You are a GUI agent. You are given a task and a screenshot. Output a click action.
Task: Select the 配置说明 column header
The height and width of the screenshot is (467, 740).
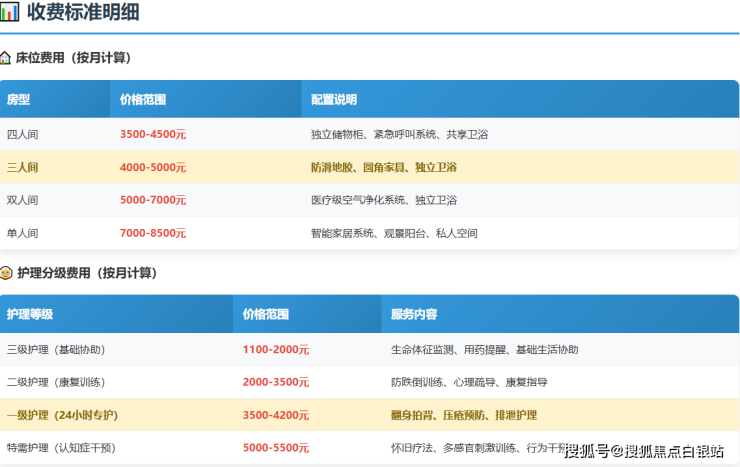point(334,100)
